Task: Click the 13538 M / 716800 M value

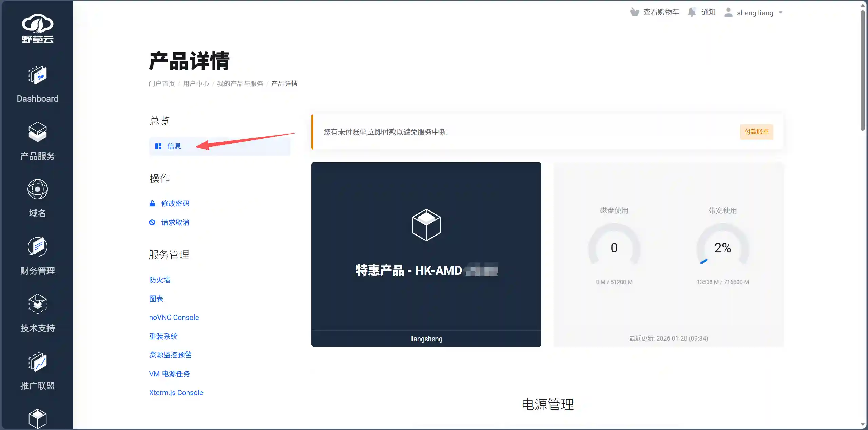Action: 723,282
